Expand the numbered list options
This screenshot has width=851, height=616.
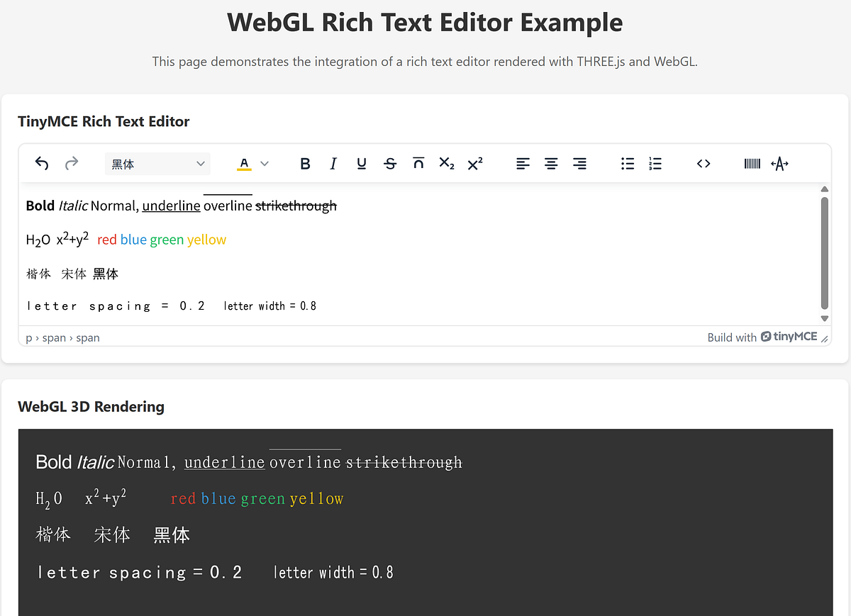(655, 163)
